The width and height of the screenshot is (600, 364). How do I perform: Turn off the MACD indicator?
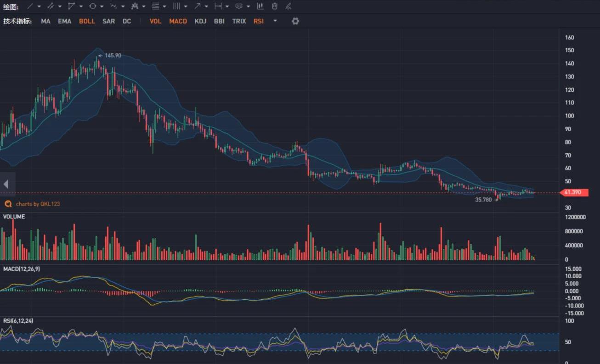(x=178, y=21)
